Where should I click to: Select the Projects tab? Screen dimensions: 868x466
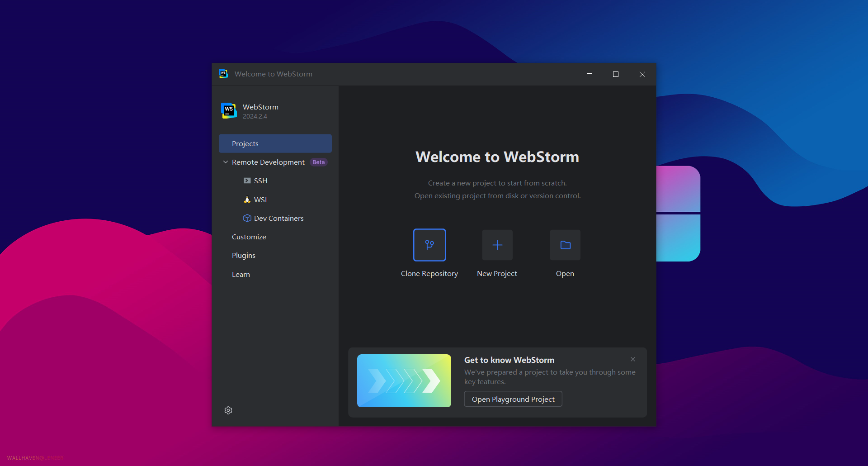[275, 143]
